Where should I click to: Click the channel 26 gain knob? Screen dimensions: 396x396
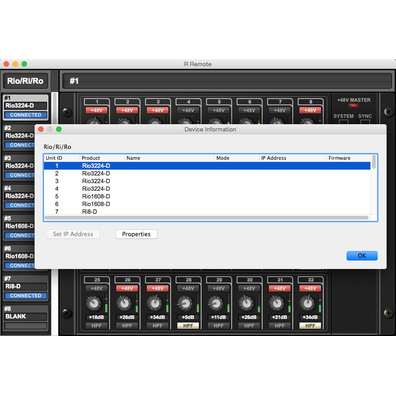(124, 303)
